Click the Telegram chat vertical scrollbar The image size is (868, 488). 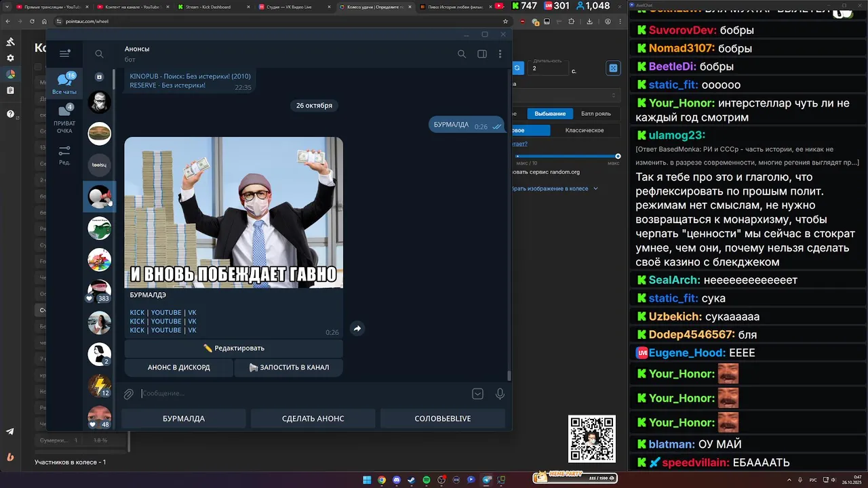point(509,374)
